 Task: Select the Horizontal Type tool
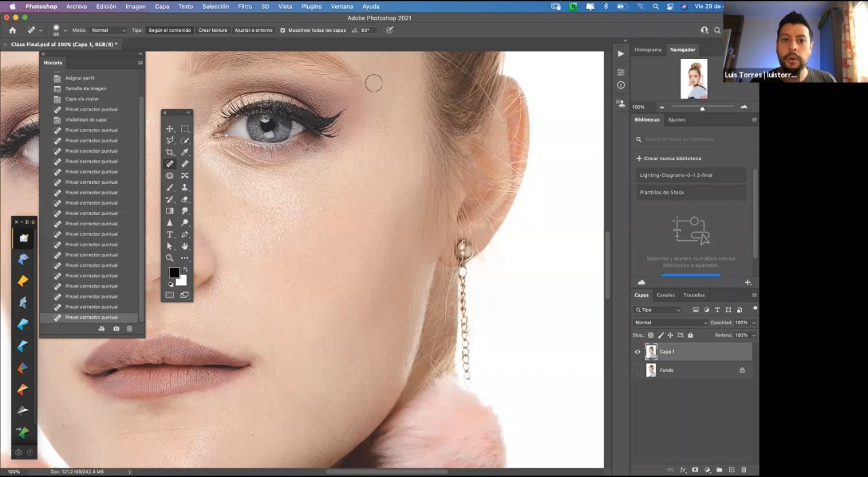point(170,235)
